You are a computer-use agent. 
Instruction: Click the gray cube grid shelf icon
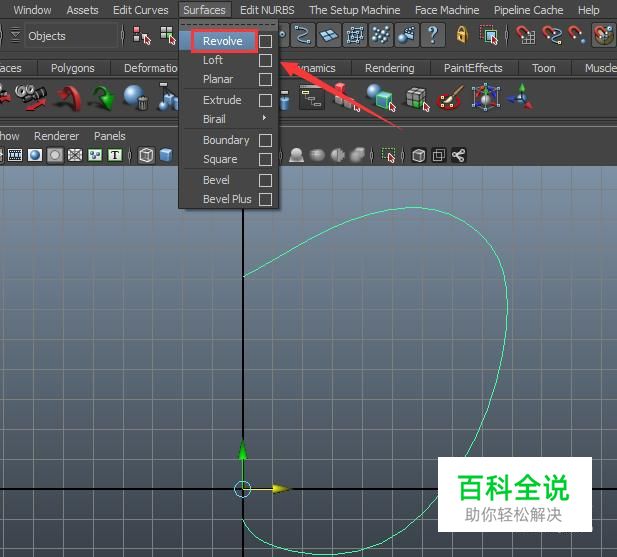[x=417, y=98]
